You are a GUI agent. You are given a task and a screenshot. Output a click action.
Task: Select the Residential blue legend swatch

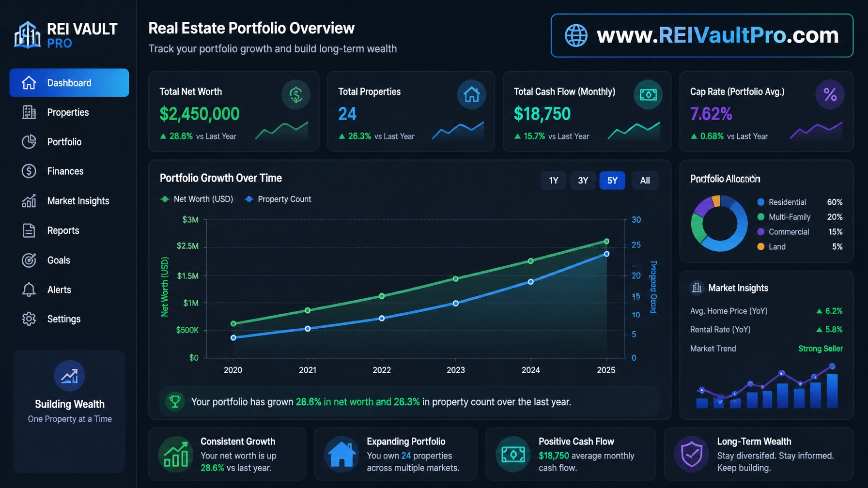[x=761, y=202]
